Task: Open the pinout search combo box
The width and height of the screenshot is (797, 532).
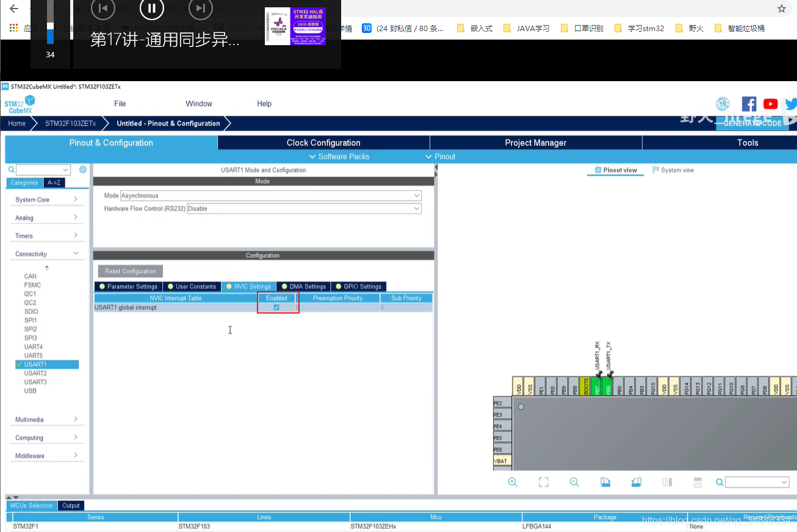Action: point(757,482)
